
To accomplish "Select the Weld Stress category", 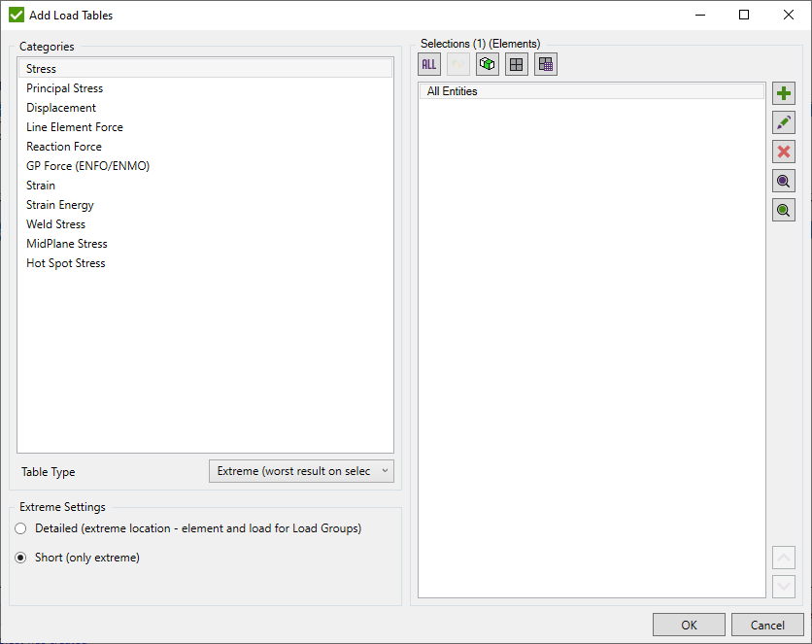I will [x=55, y=223].
